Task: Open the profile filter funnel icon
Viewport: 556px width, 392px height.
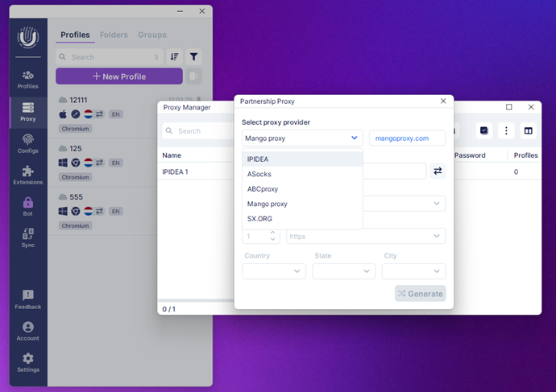Action: (x=193, y=56)
